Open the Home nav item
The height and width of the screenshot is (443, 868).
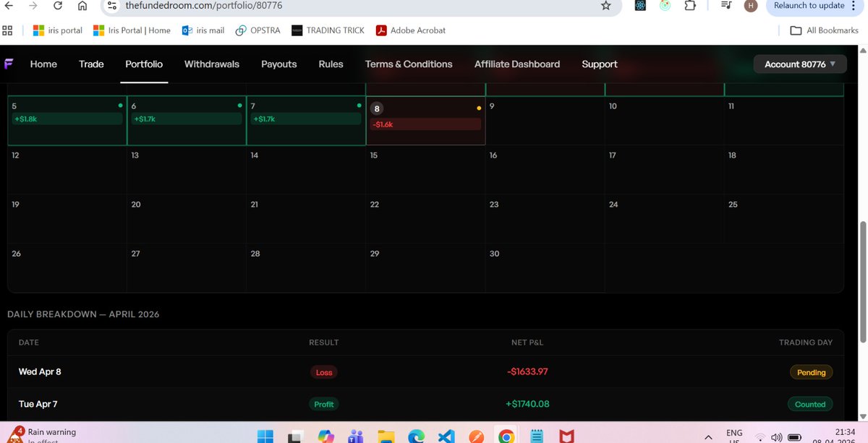43,64
